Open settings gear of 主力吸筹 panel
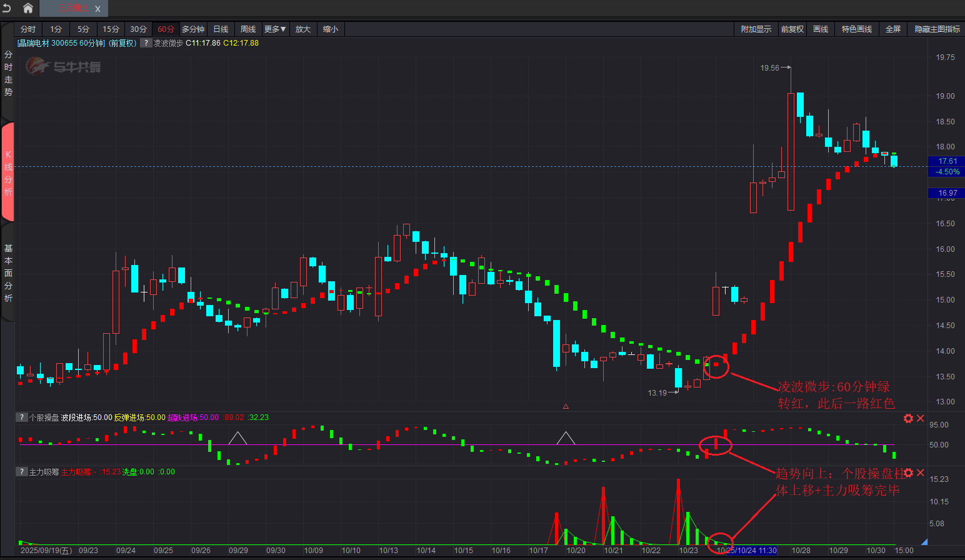The height and width of the screenshot is (560, 965). coord(908,472)
